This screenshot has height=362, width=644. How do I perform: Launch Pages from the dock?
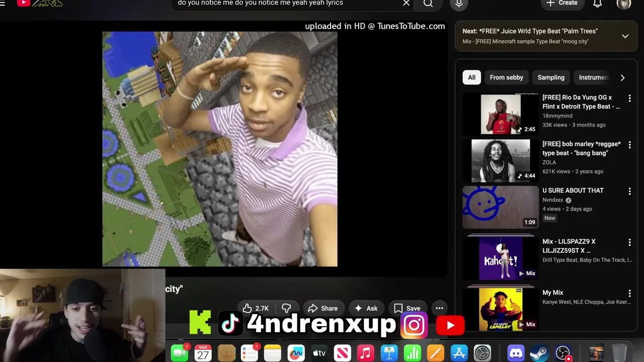point(436,353)
